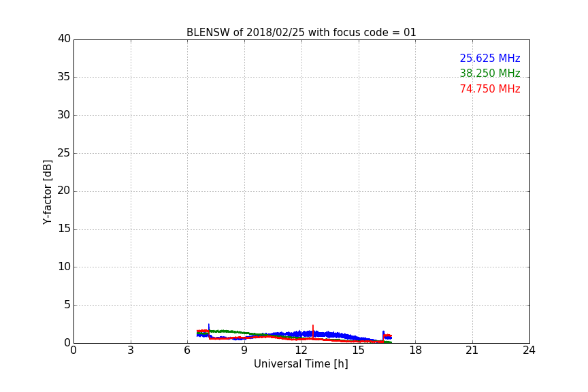The image size is (588, 392).
Task: Click the blue spike near 16.3 hours
Action: pyautogui.click(x=383, y=334)
